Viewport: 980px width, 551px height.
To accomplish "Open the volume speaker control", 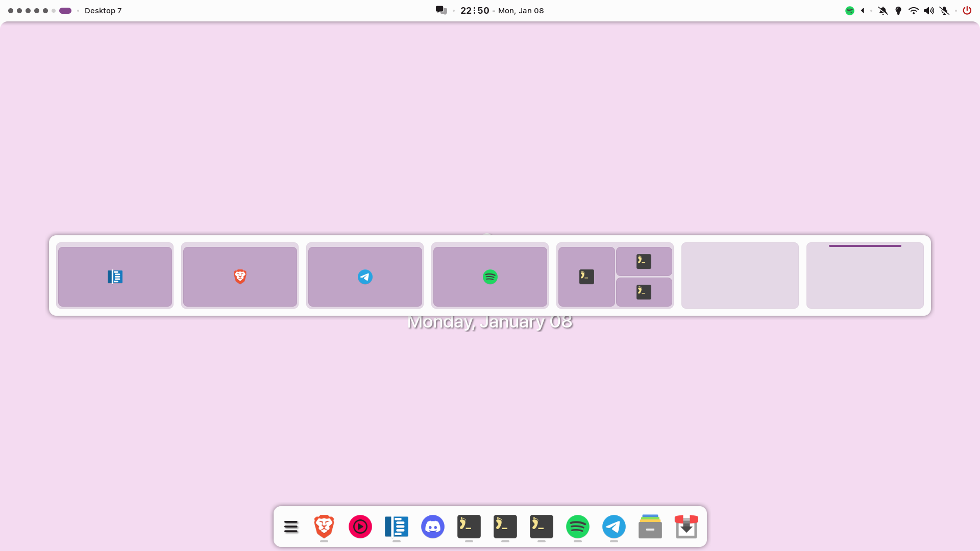I will pos(929,11).
